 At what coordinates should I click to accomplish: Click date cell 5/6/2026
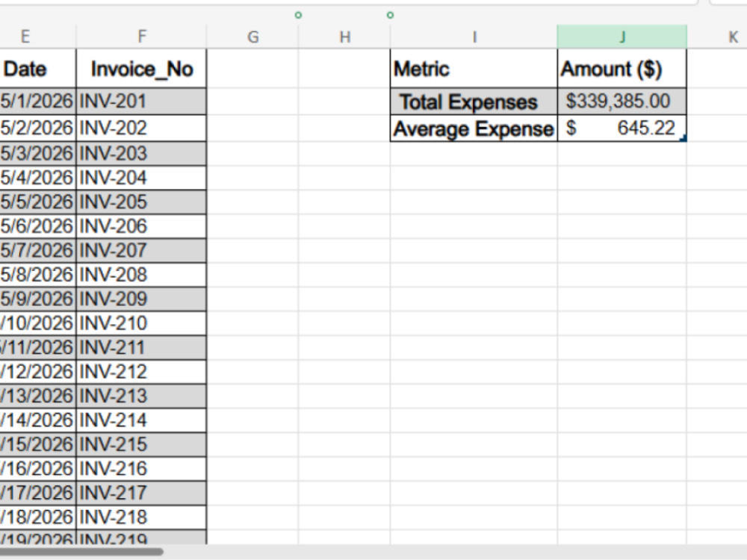pyautogui.click(x=37, y=227)
